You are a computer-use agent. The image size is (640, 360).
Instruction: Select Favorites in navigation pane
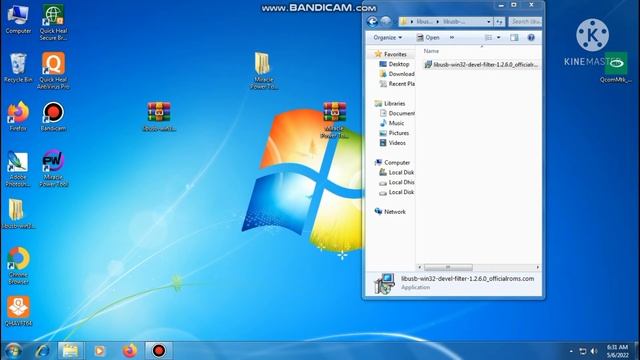click(x=391, y=54)
